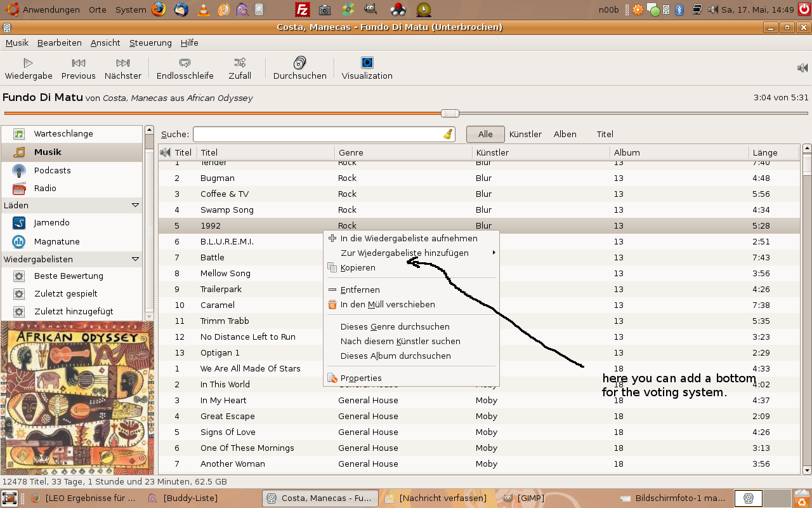Viewport: 812px width, 508px height.
Task: Choose Dieses Genre durchsuchen
Action: pos(411,327)
